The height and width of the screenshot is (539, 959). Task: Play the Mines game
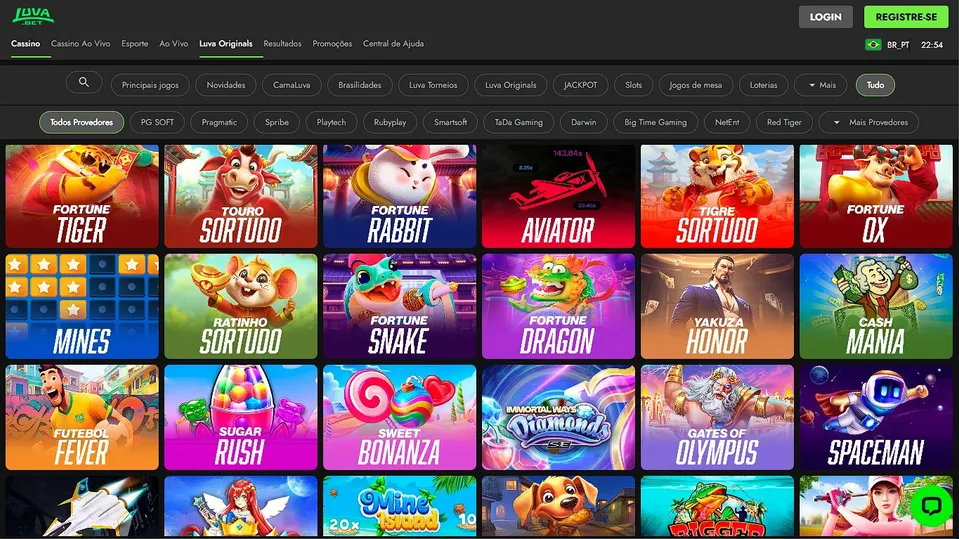[x=82, y=307]
